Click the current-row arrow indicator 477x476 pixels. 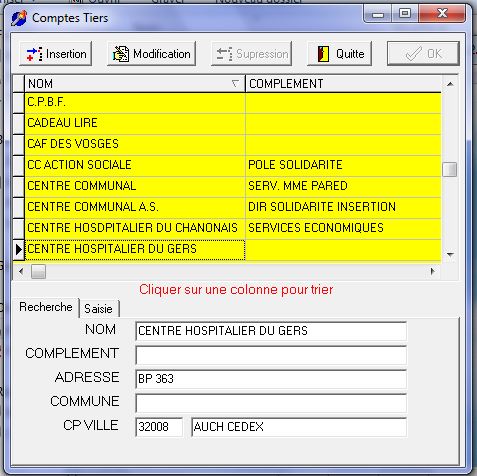tap(18, 249)
